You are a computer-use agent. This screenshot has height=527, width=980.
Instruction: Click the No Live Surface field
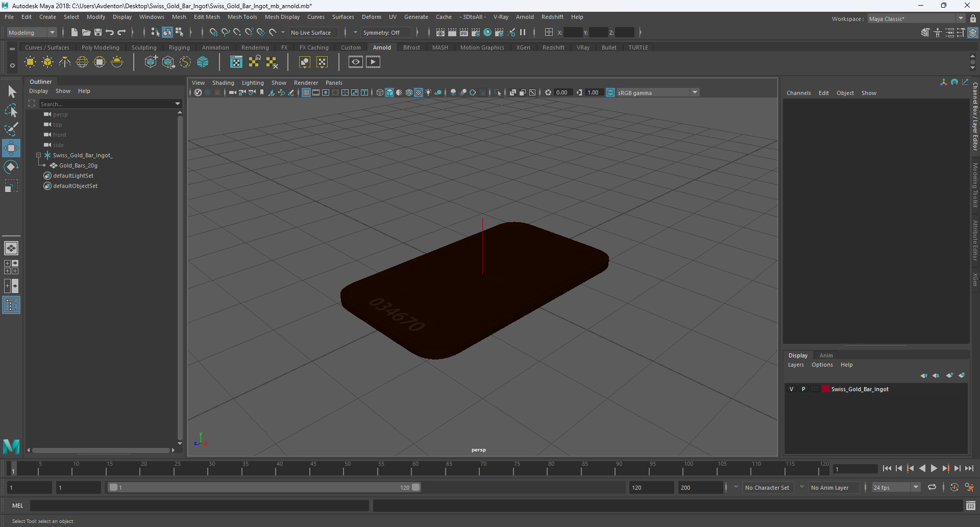(x=313, y=32)
